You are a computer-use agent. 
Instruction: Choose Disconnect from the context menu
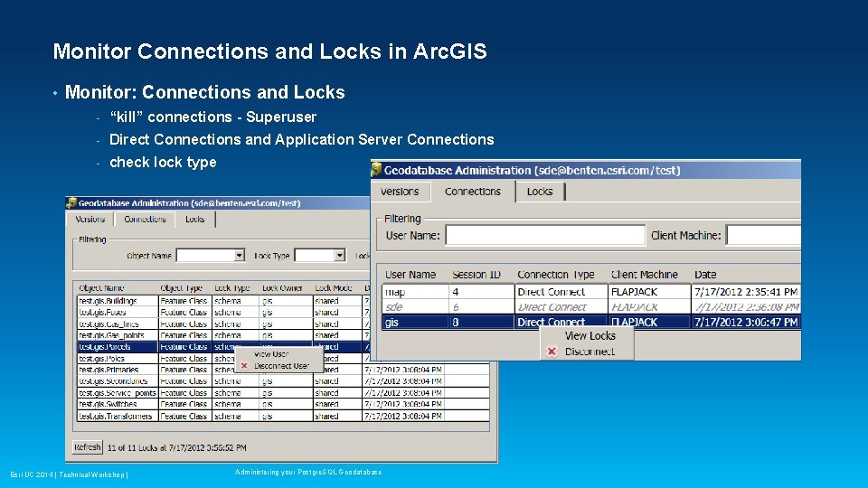click(590, 352)
